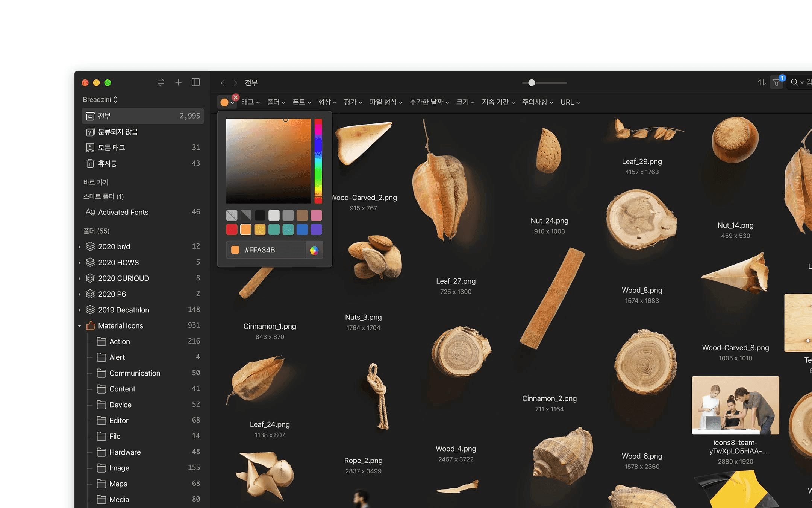Screen dimensions: 812x508
Task: Open the orange color filter chip
Action: pos(227,102)
